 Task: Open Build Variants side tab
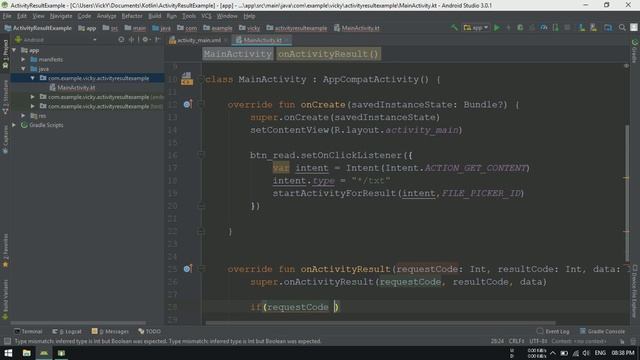pyautogui.click(x=5, y=299)
